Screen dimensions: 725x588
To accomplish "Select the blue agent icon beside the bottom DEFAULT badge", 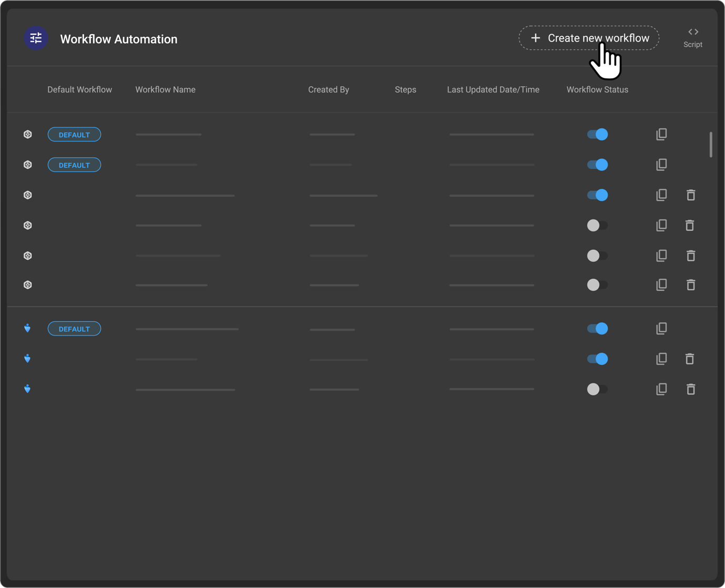I will [27, 328].
